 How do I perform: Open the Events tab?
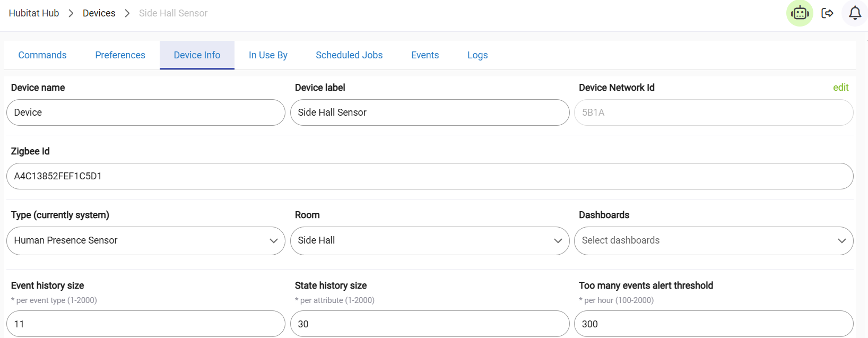click(x=425, y=55)
